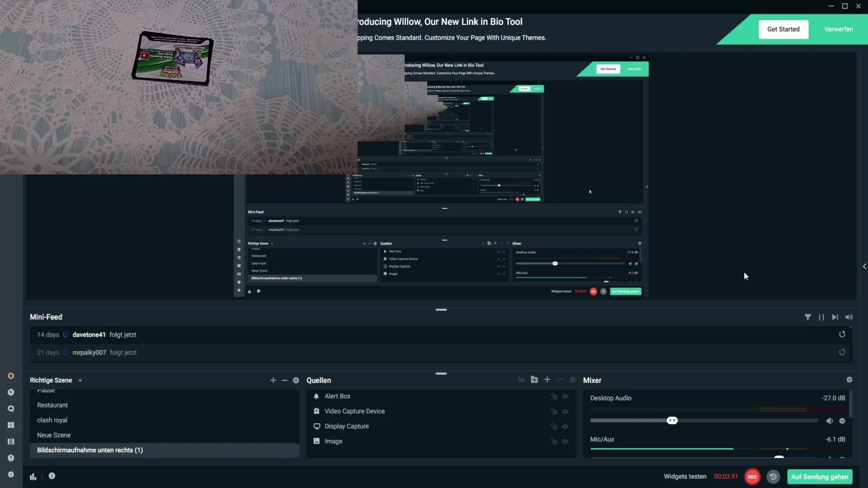The height and width of the screenshot is (488, 868).
Task: Filter Mini-Feed events with funnel icon
Action: click(807, 317)
